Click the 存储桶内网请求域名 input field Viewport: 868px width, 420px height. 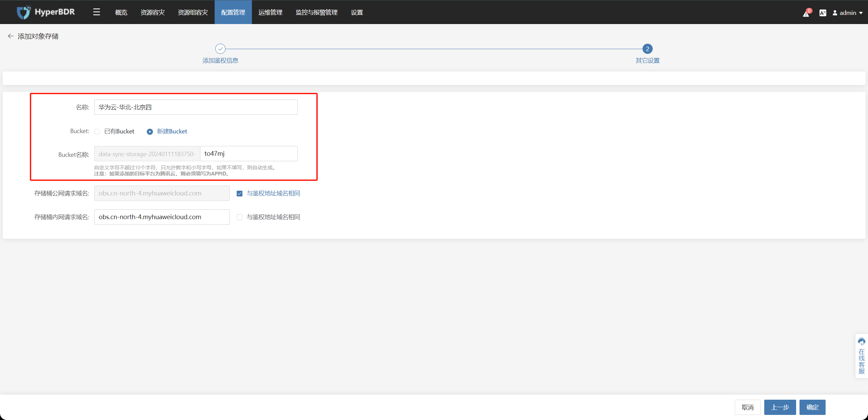point(162,217)
